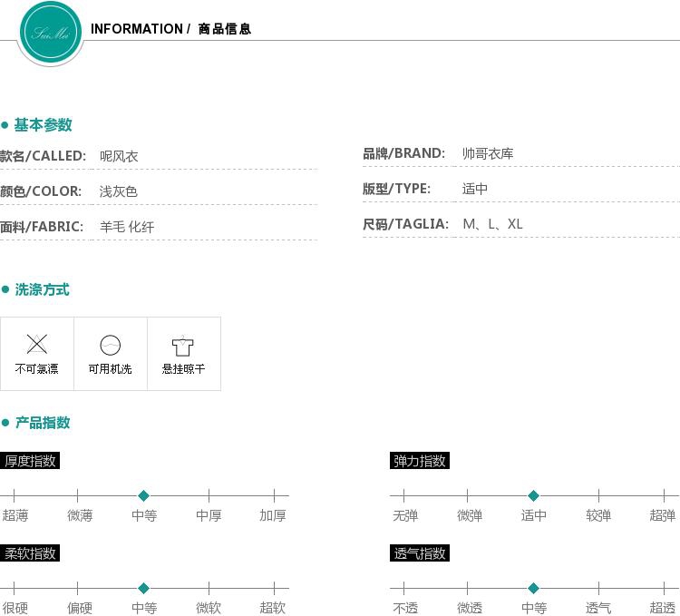Screen dimensions: 680x616
Task: Select the 厚度指数 black label
Action: 30,461
